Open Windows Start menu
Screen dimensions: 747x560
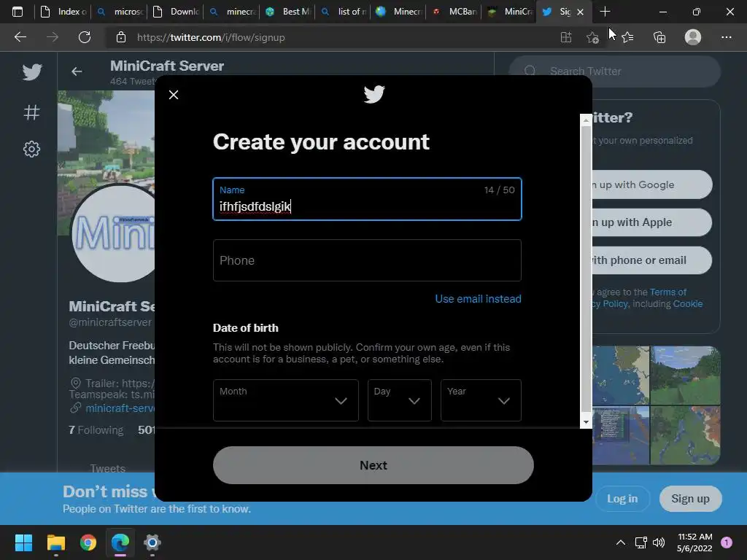click(23, 542)
